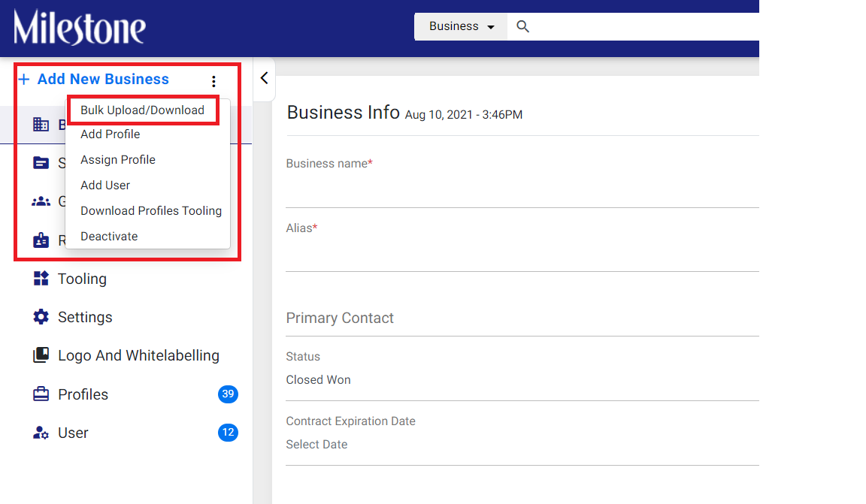Click the User gear person icon
This screenshot has height=504, width=866.
(x=41, y=433)
